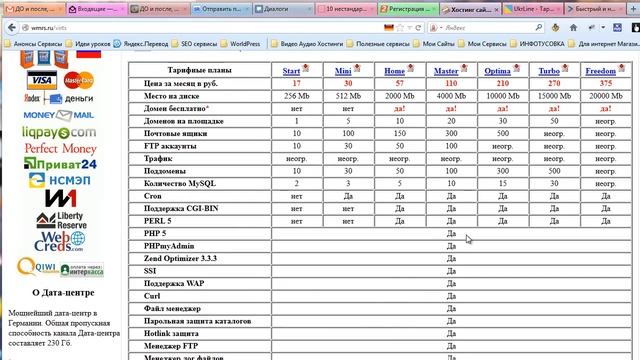Viewport: 640px width, 360px height.
Task: Open the address bar history dropdown arrow
Action: (409, 28)
